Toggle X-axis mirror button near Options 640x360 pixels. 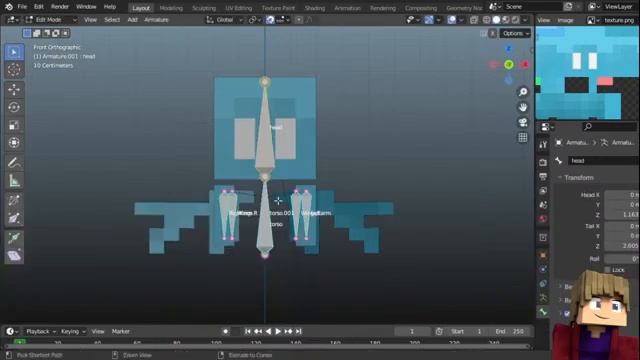[x=493, y=33]
